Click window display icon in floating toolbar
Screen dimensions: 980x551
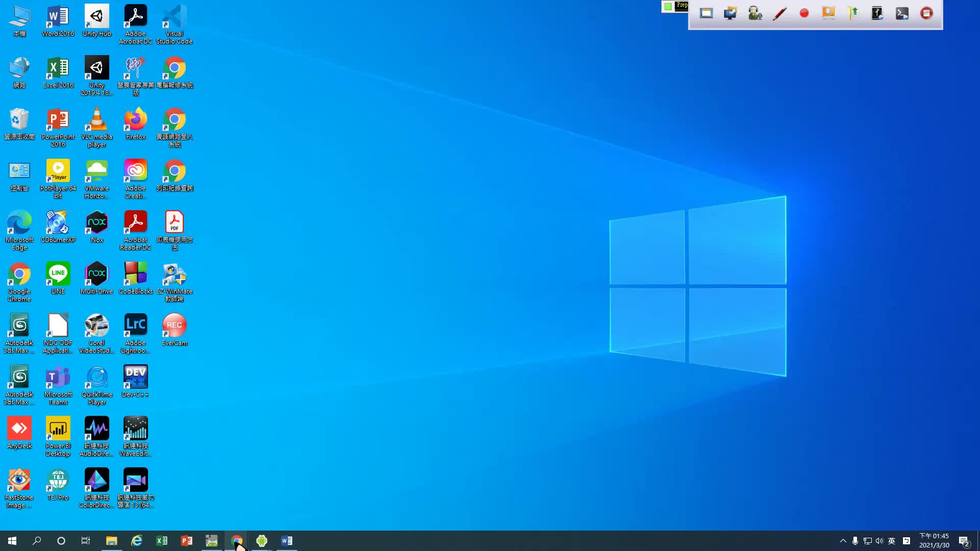706,14
